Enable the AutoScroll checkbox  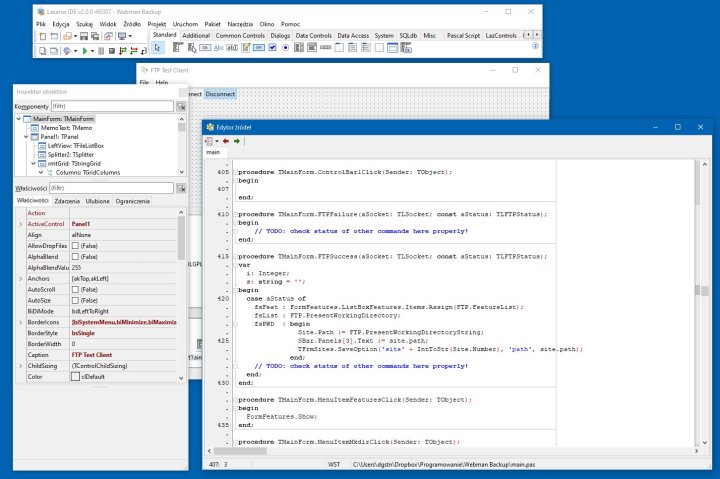coord(73,288)
